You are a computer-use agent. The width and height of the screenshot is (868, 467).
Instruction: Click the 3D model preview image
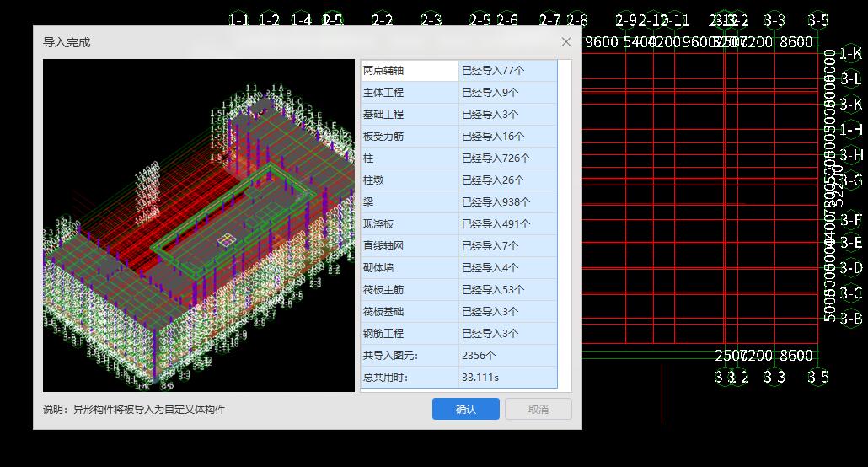tap(199, 225)
